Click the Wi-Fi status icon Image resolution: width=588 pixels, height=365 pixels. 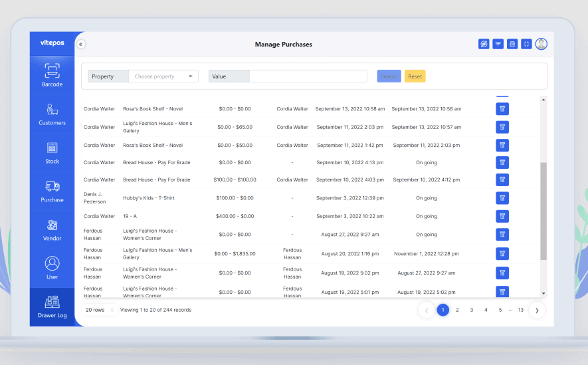point(498,44)
